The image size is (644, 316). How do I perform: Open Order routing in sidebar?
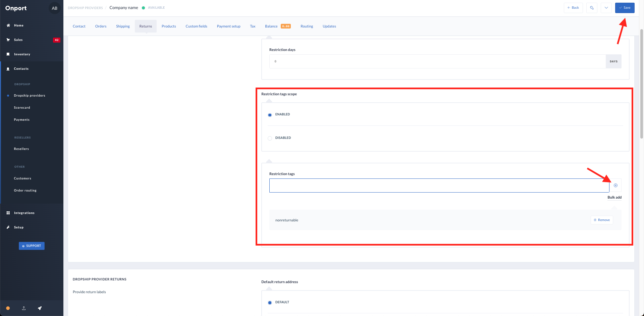[25, 191]
